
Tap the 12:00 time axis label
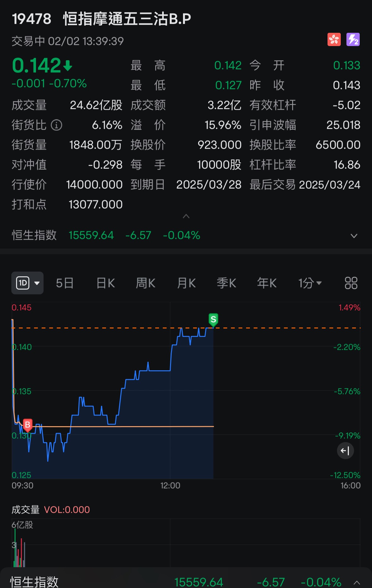[x=170, y=485]
